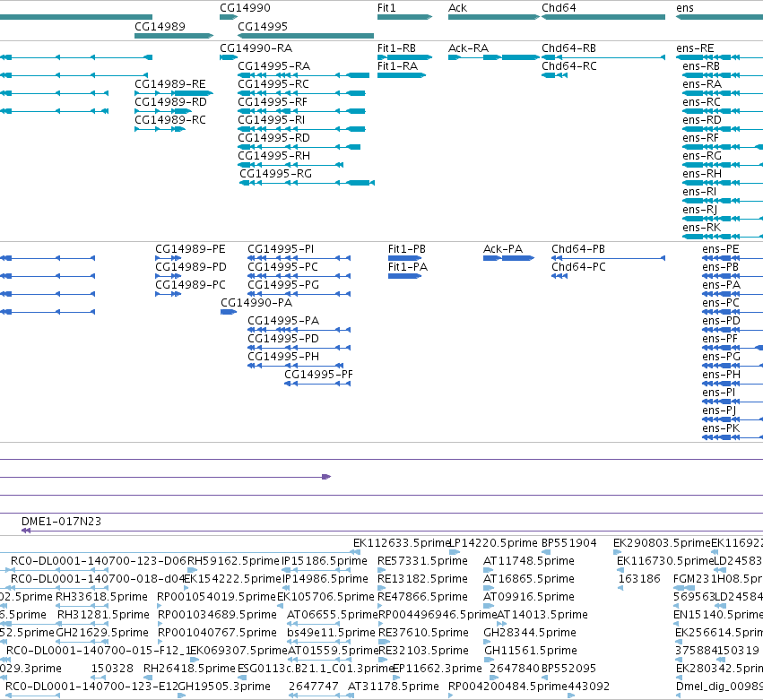763x700 pixels.
Task: Open EST IP15186.5prime
Action: [324, 561]
